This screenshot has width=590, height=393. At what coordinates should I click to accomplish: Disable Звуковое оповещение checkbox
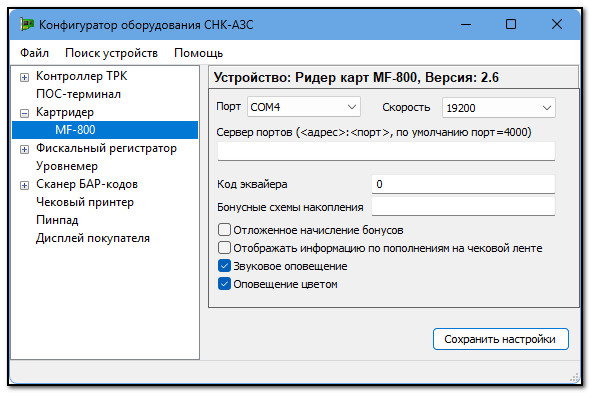pyautogui.click(x=224, y=266)
